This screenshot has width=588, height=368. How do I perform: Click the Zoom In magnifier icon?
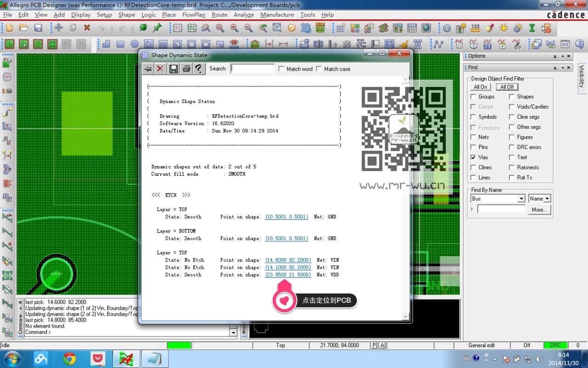234,28
